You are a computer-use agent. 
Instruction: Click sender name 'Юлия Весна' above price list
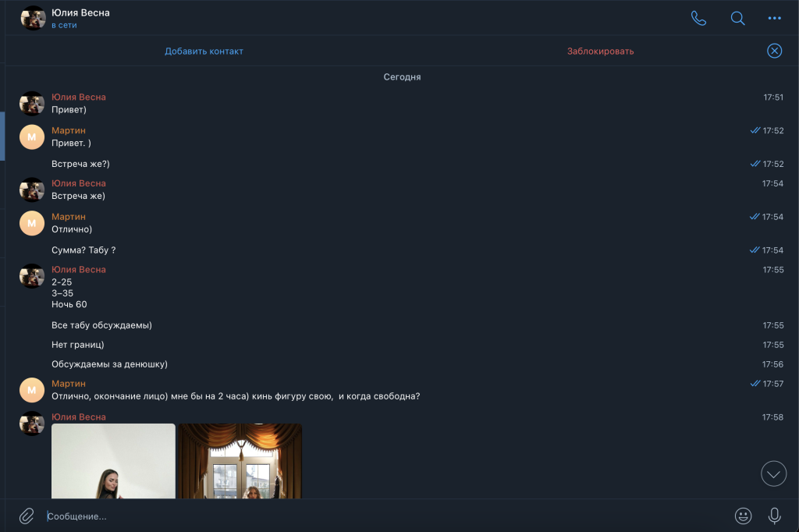coord(79,270)
